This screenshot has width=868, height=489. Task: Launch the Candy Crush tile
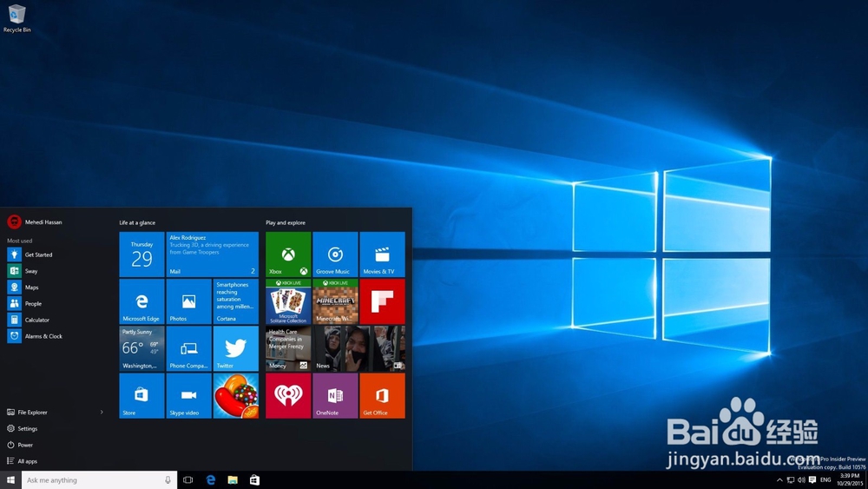pos(236,395)
